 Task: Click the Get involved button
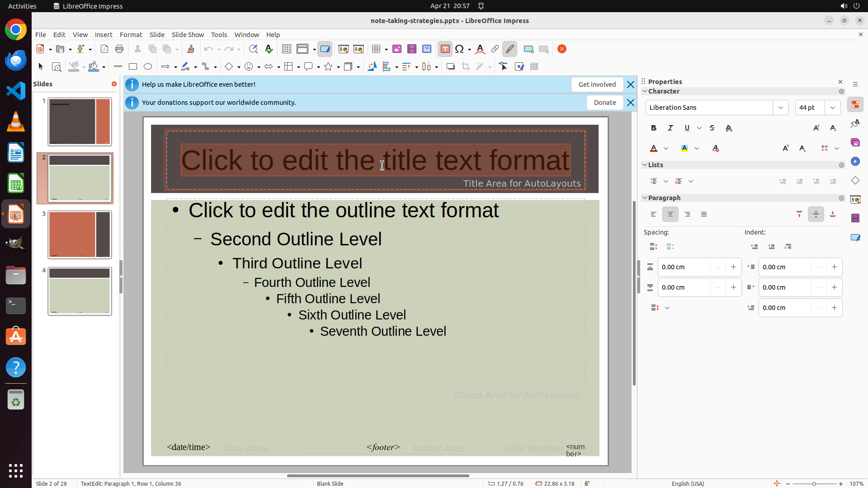click(x=597, y=84)
